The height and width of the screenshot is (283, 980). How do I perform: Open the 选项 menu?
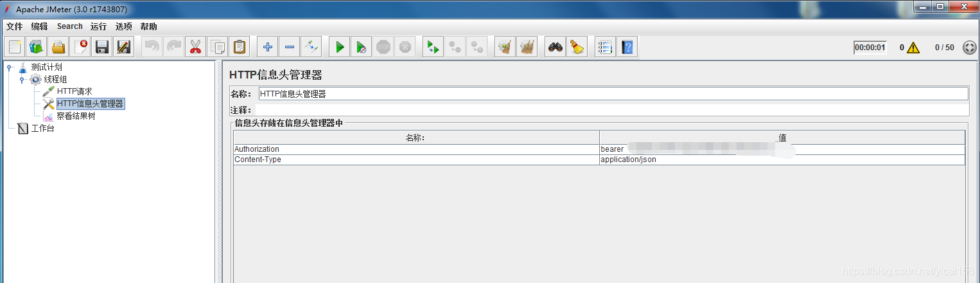coord(123,26)
